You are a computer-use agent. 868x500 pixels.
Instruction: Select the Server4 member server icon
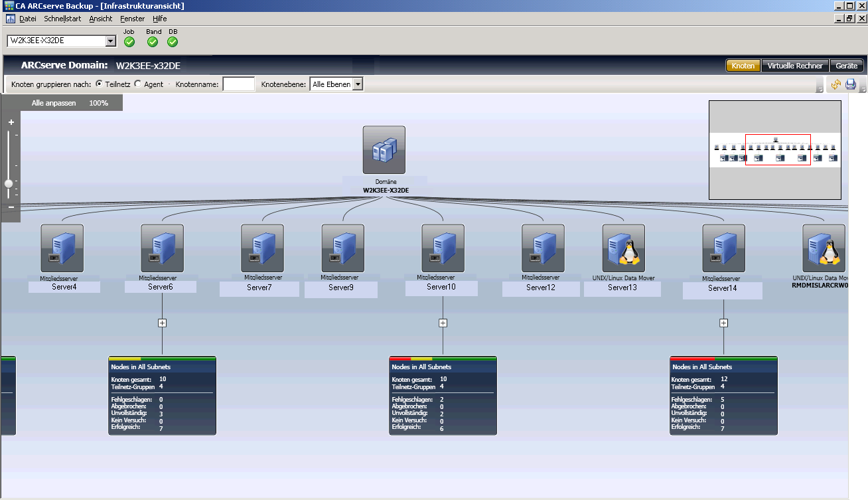coord(62,248)
